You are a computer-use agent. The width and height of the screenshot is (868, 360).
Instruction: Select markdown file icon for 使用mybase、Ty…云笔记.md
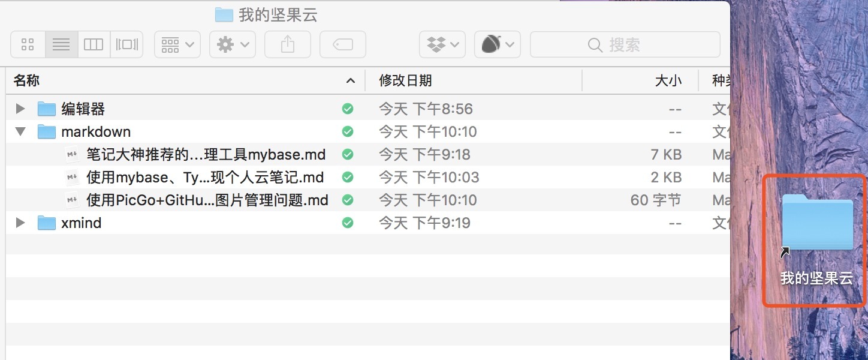pyautogui.click(x=72, y=177)
